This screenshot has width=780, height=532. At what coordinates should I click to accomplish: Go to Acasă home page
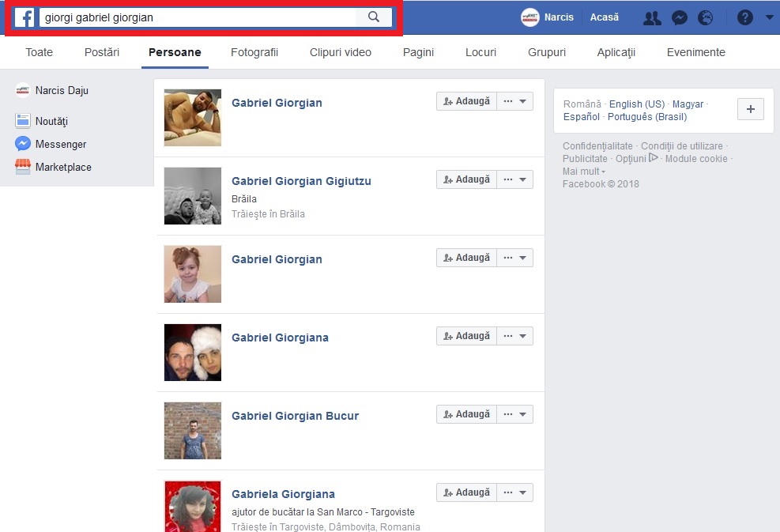(x=605, y=17)
